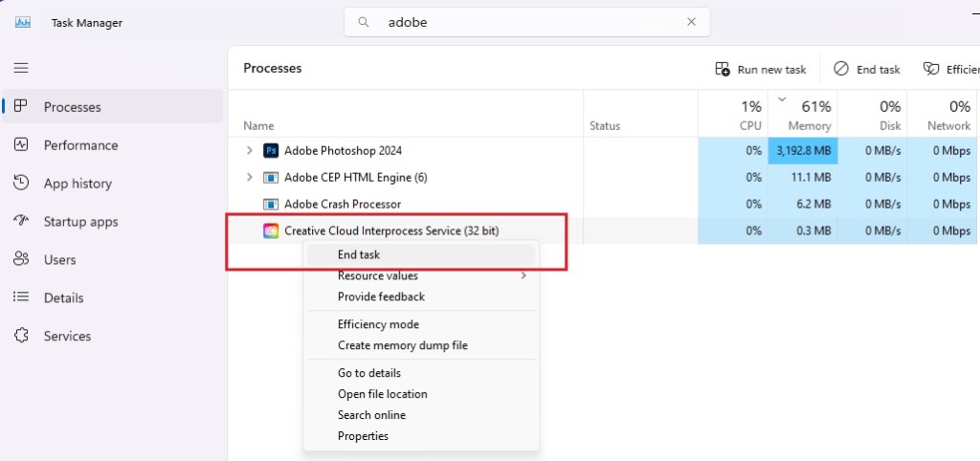Image resolution: width=980 pixels, height=461 pixels.
Task: Click the Run new task button
Action: tap(762, 69)
